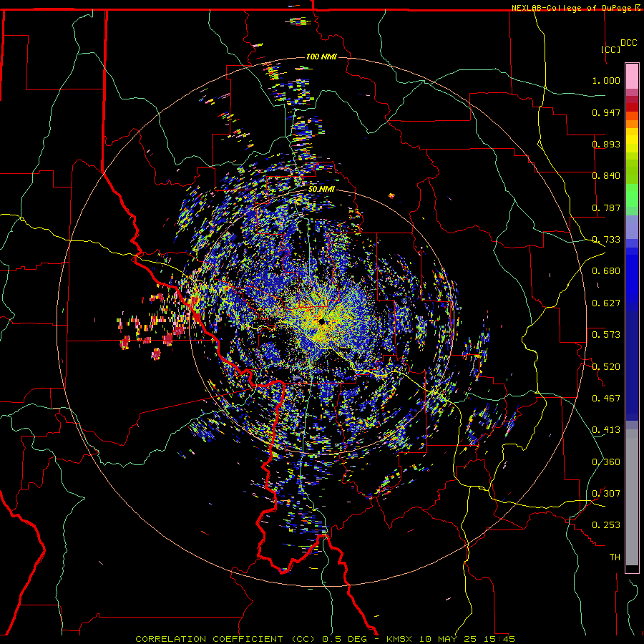Click the 0.5 DEG elevation text
The width and height of the screenshot is (644, 644).
point(344,639)
